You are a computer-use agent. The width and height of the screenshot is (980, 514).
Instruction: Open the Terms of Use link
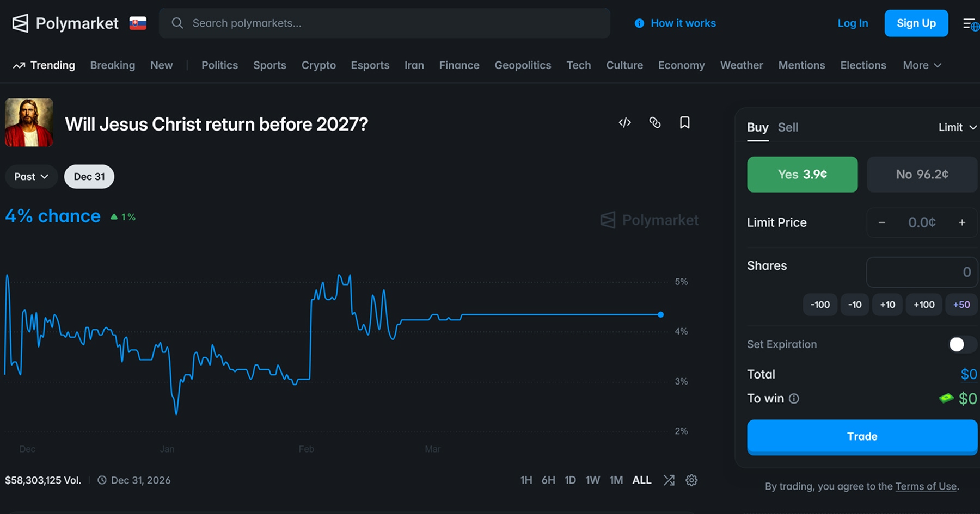click(x=926, y=486)
